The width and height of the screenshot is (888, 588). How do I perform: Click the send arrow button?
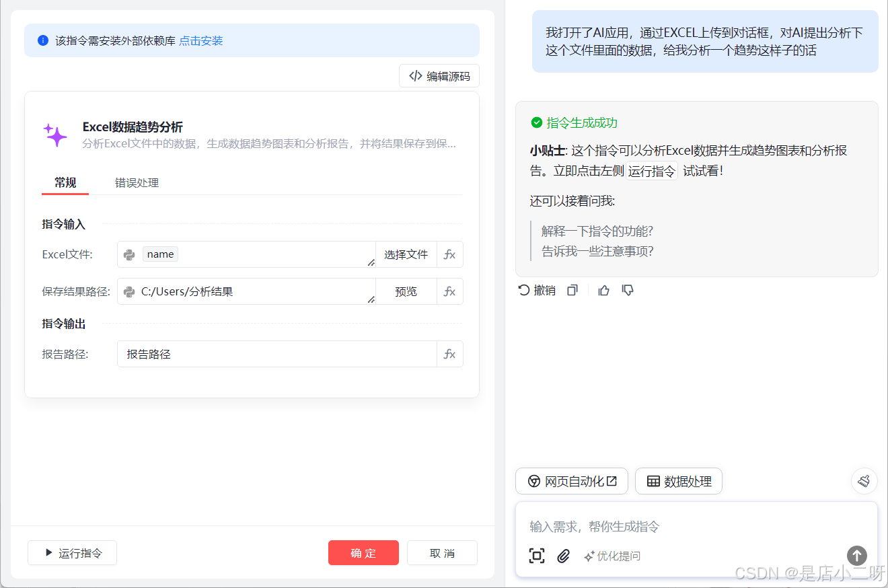point(856,556)
